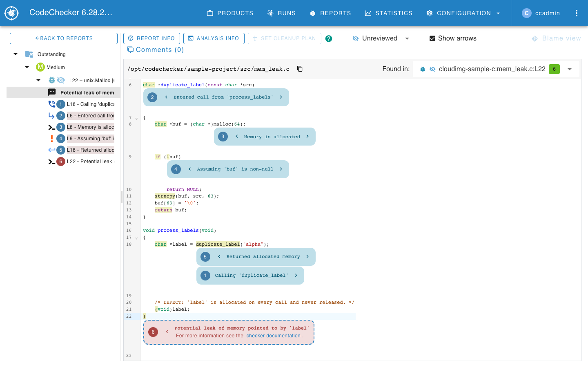Open the three-dot overflow menu

coord(577,13)
